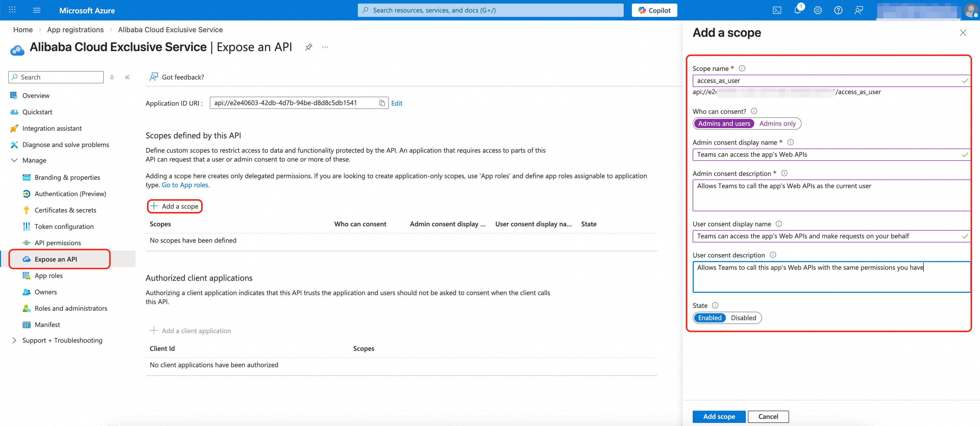Viewport: 980px width, 426px height.
Task: Open the notifications bell
Action: tap(797, 10)
